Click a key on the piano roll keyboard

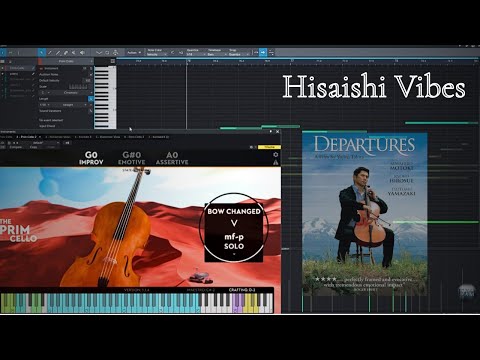click(105, 97)
